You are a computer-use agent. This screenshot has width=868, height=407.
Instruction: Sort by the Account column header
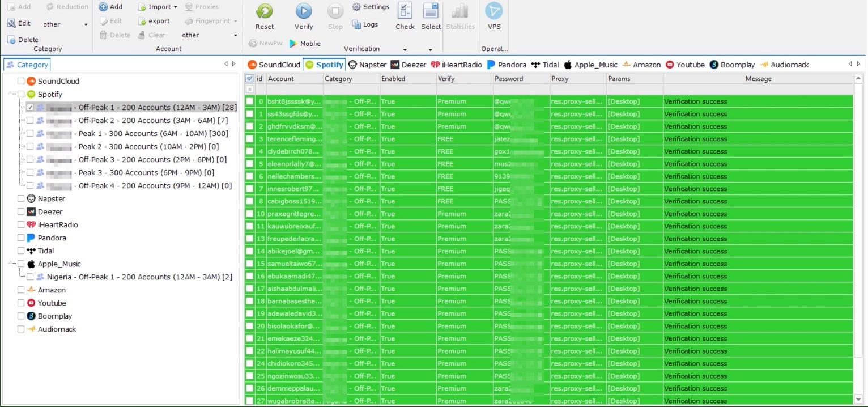[295, 79]
